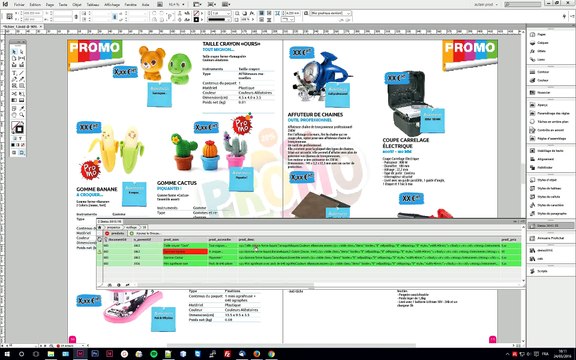Open the arrange documents dropdown in menu bar
576x360 pixels.
(226, 5)
